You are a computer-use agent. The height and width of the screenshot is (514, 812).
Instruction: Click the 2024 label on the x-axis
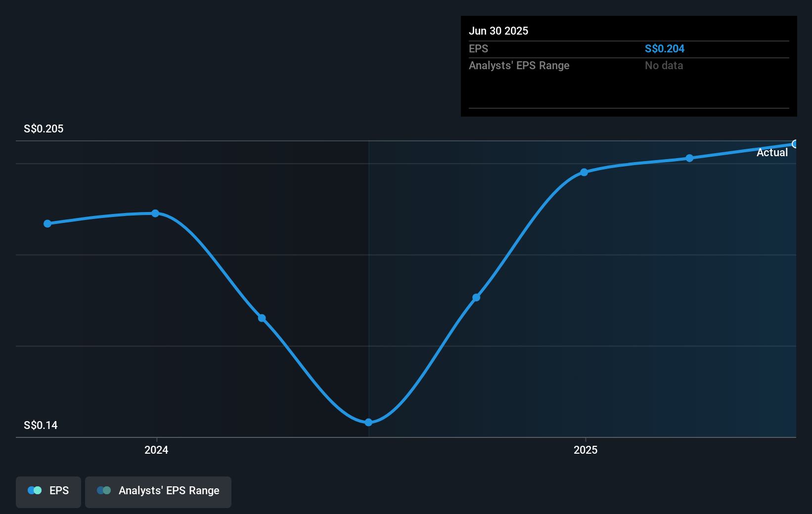click(x=156, y=450)
